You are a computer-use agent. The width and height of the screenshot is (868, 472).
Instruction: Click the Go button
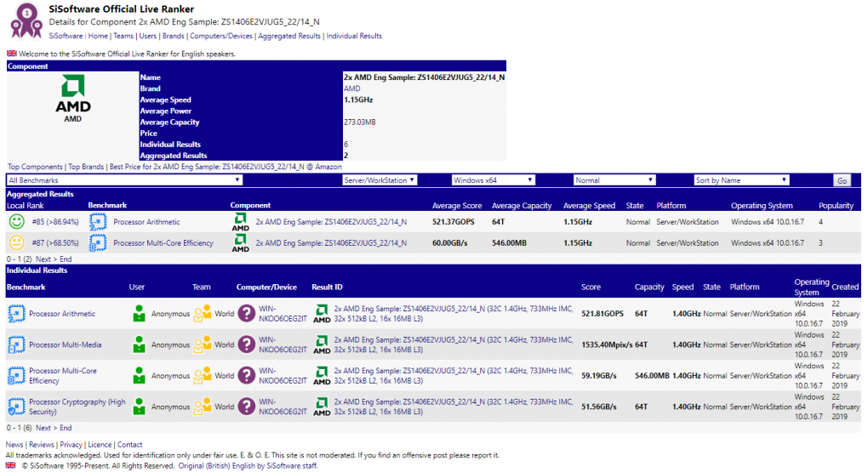tap(842, 180)
